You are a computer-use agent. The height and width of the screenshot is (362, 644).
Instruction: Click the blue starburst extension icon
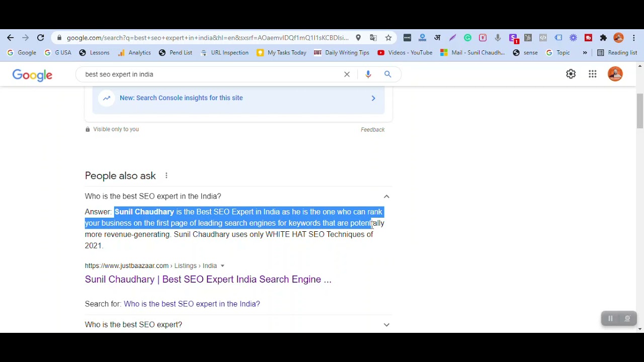coord(573,38)
